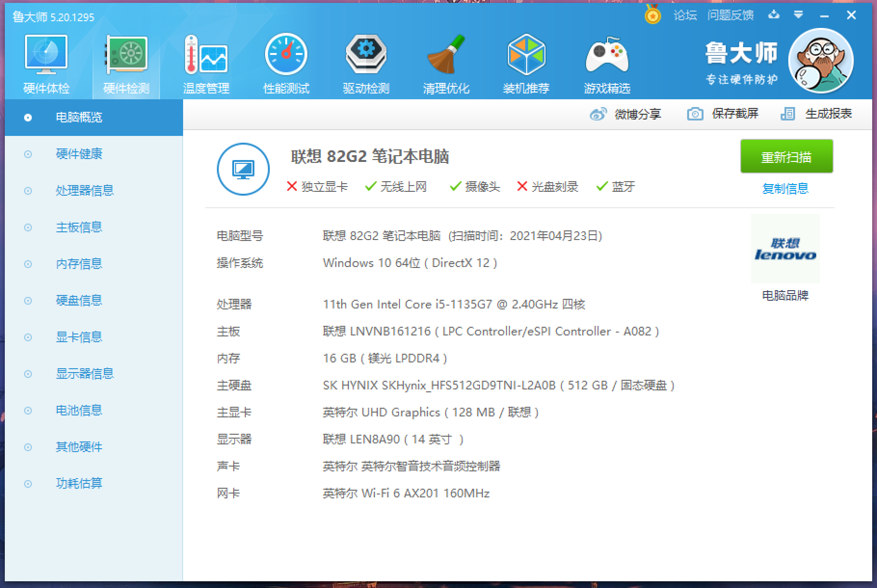Viewport: 877px width, 588px height.
Task: Click the 无线上网 status indicator
Action: pos(396,187)
